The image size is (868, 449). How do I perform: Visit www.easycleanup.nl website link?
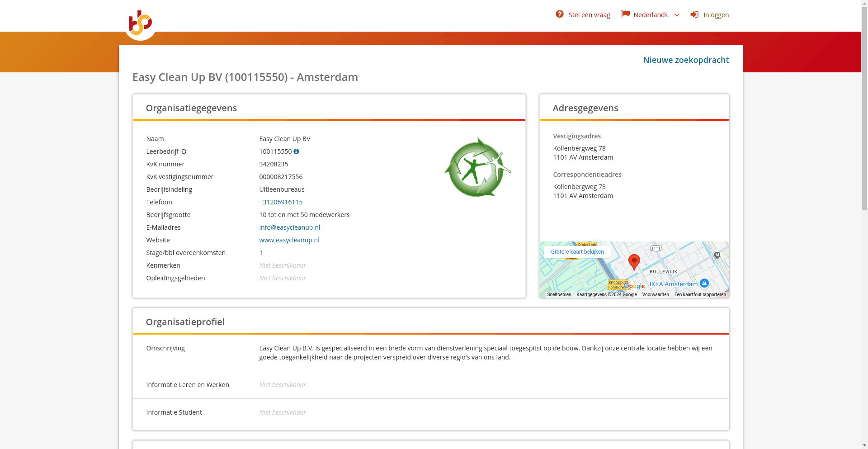click(x=289, y=240)
